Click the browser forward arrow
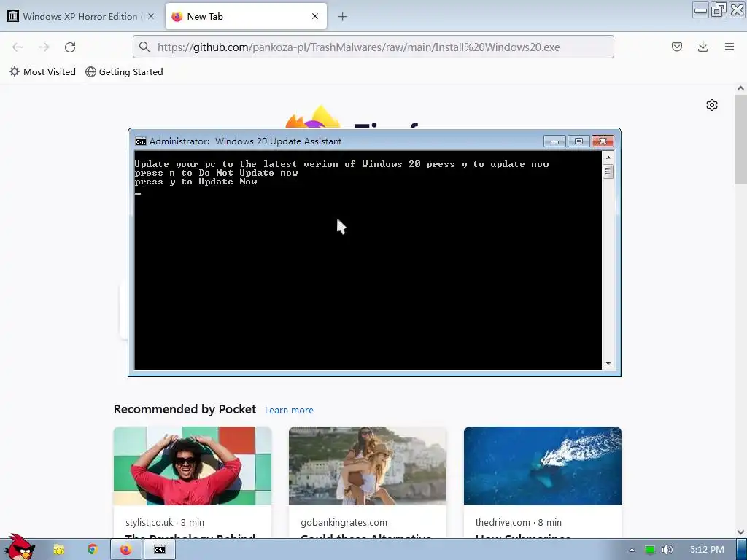747x560 pixels. (44, 47)
